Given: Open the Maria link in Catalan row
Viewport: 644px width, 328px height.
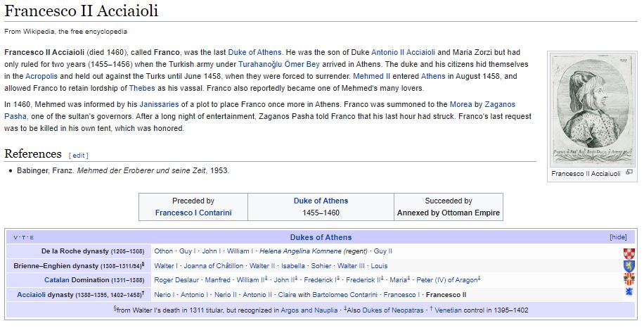Looking at the screenshot, I should [x=397, y=280].
